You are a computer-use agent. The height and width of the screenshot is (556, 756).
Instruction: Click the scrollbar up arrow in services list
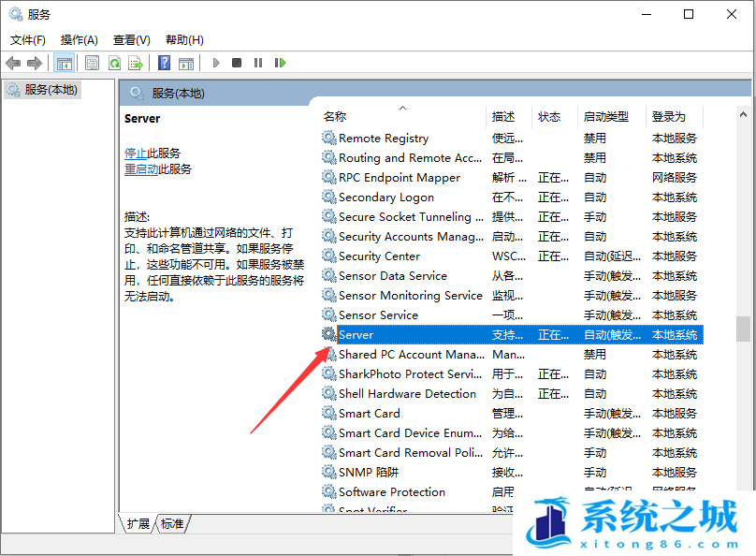point(743,115)
